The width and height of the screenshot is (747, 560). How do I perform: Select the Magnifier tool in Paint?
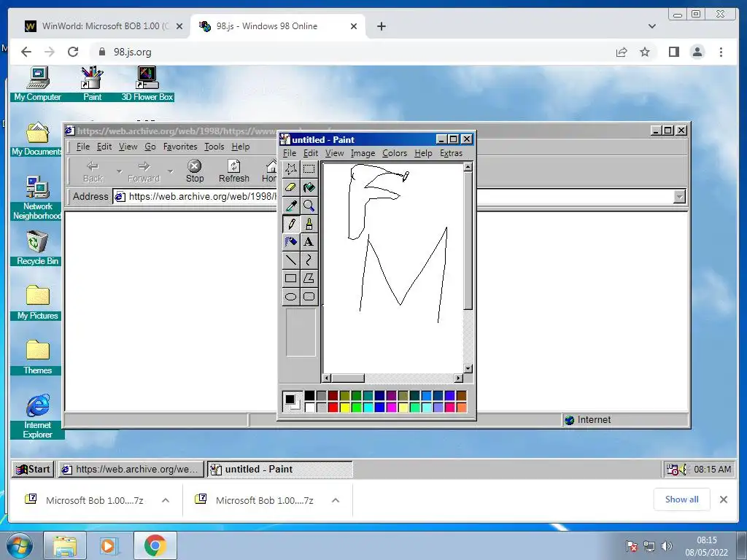[309, 205]
